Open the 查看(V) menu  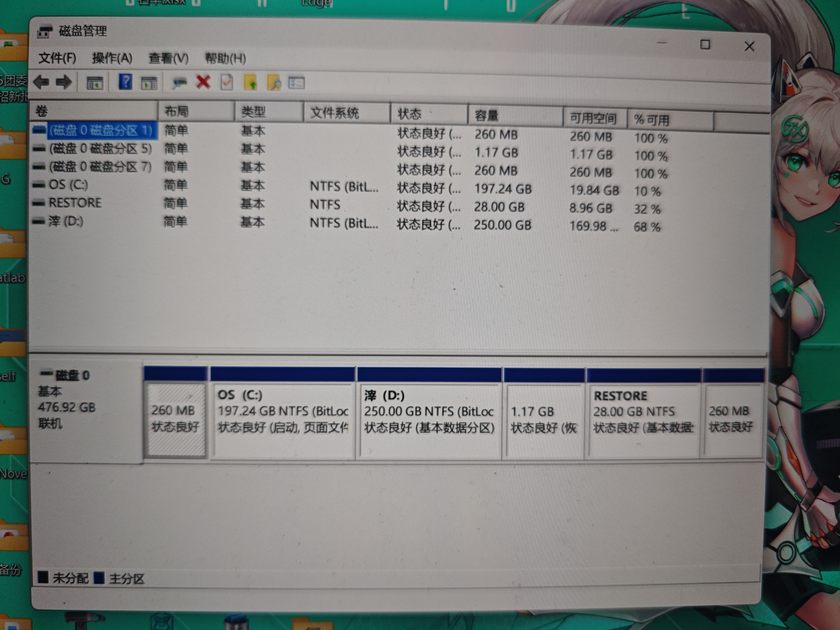(168, 58)
